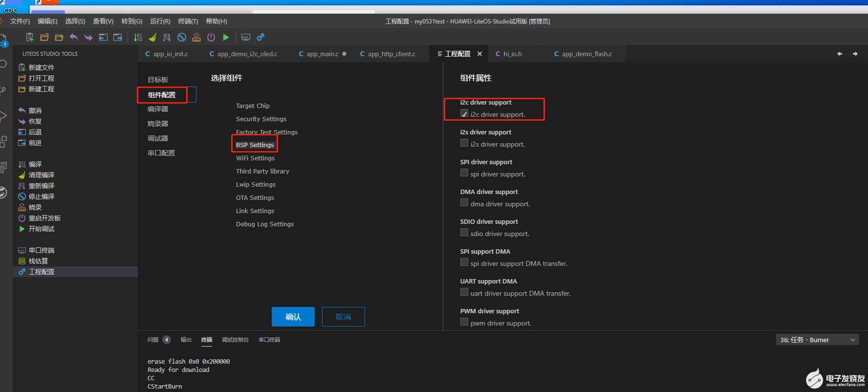Select OTA Settings component

[x=255, y=197]
